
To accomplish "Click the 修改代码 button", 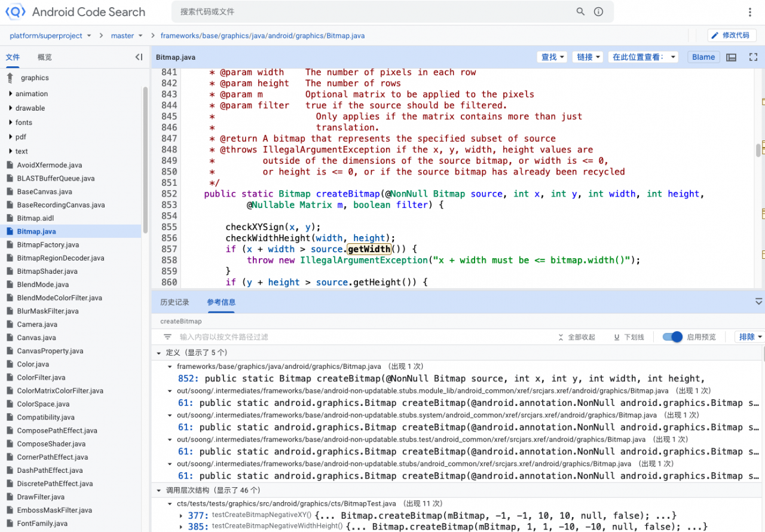I will [x=731, y=35].
